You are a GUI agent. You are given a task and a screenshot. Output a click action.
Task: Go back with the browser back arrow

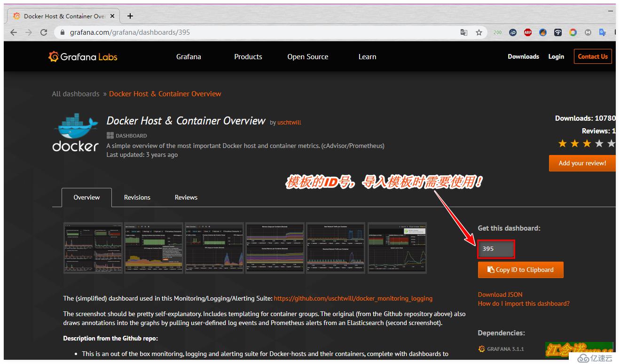coord(13,32)
